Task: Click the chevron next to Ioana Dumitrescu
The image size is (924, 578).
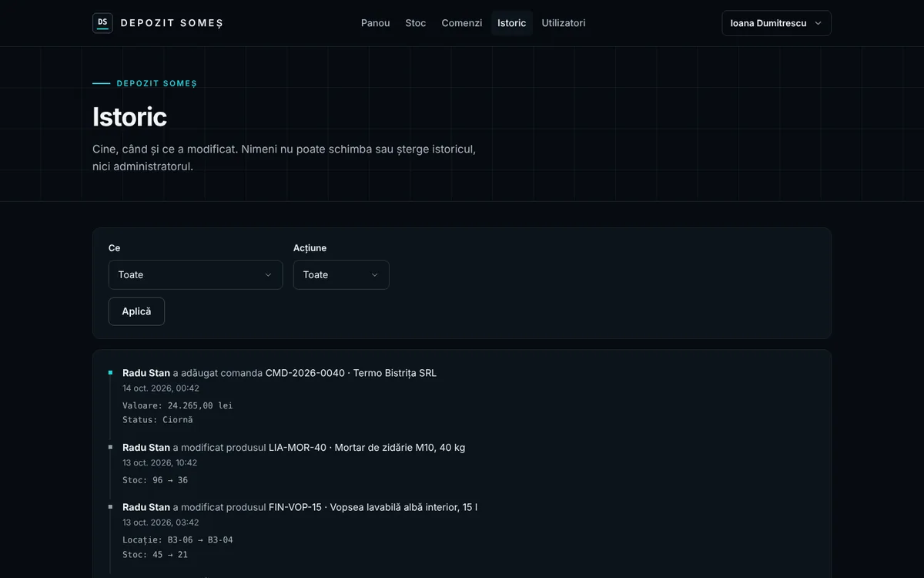Action: coord(818,23)
